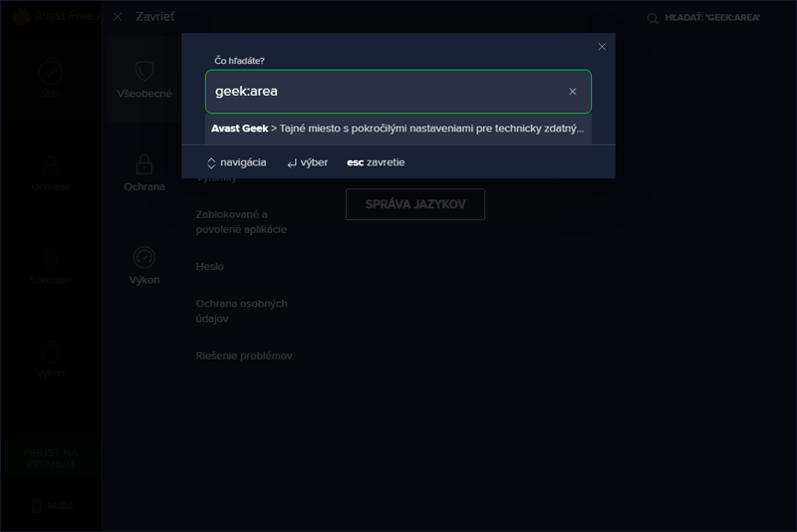Go to Výkon in main sidebar
Viewport: 797px width, 532px height.
51,360
